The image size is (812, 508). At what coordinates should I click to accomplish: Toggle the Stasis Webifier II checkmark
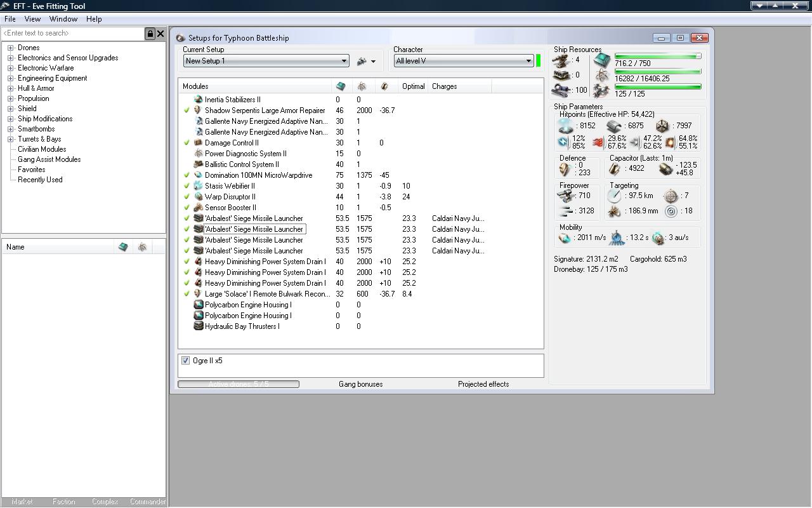click(187, 186)
